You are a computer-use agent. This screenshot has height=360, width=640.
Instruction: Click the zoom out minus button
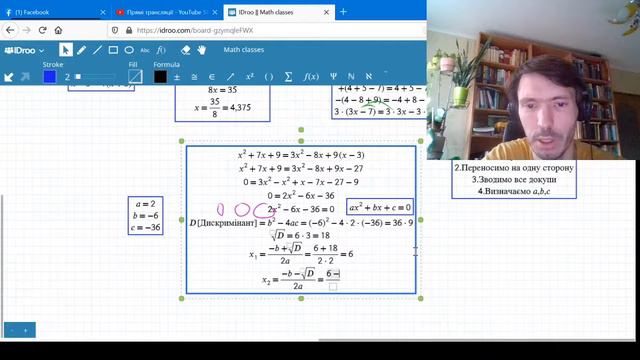(x=12, y=330)
